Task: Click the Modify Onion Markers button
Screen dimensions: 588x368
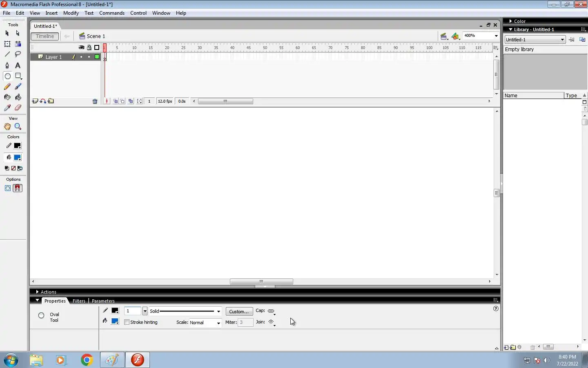Action: click(x=140, y=101)
